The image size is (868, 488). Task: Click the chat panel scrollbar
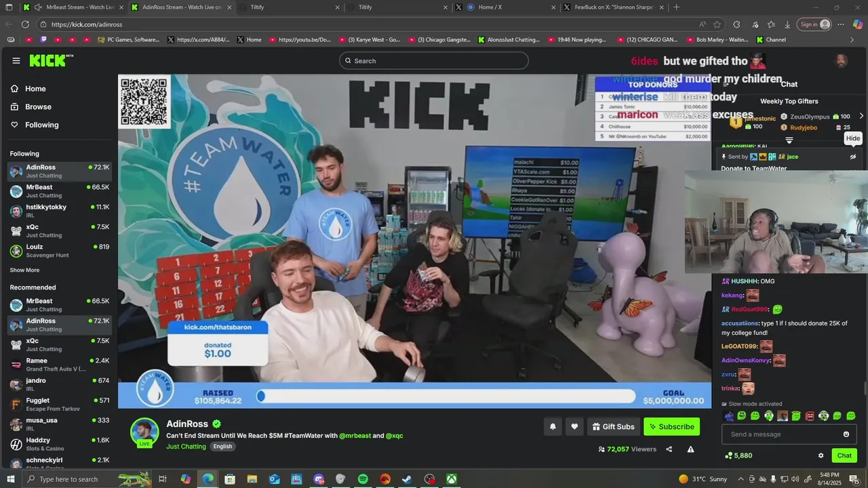(x=865, y=388)
